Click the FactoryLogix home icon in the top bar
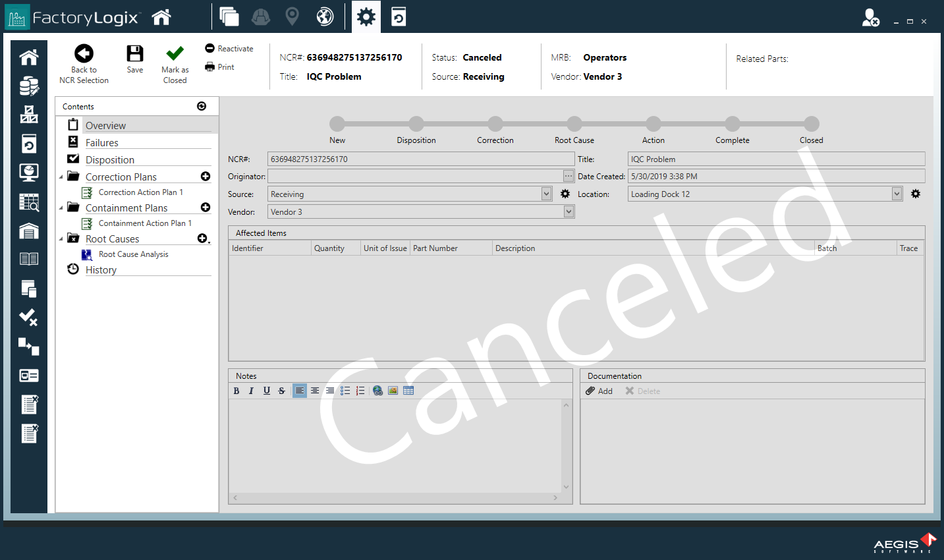Screen dimensions: 944x560 tap(161, 16)
